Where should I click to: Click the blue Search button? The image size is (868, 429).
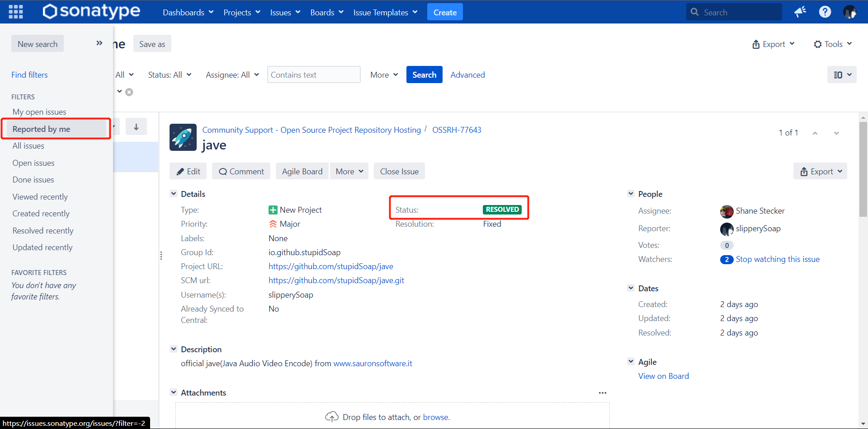(x=424, y=75)
